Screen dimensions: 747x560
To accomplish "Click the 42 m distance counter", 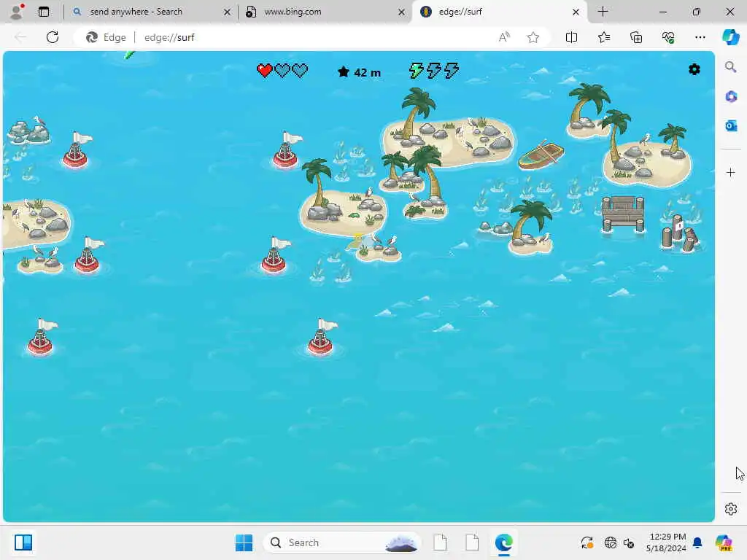I will [x=359, y=72].
